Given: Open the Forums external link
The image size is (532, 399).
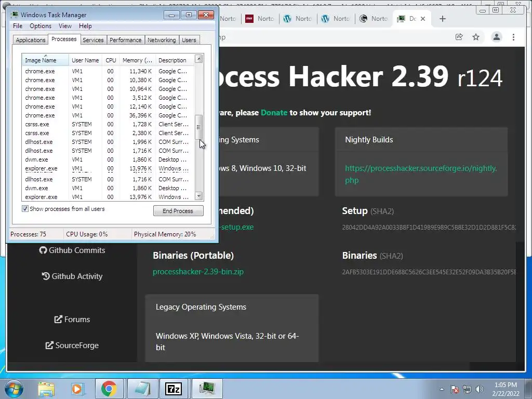Looking at the screenshot, I should pyautogui.click(x=72, y=320).
